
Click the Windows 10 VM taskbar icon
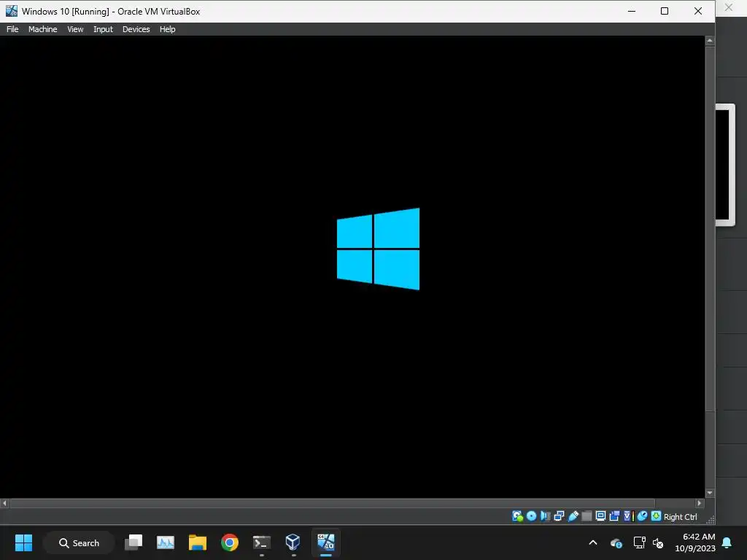pyautogui.click(x=326, y=542)
